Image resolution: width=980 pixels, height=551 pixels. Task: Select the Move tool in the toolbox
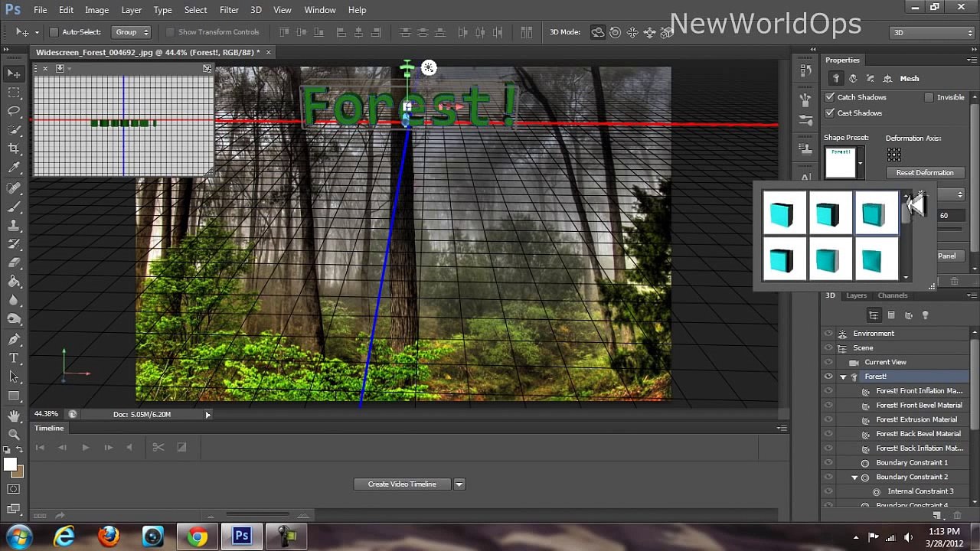pyautogui.click(x=14, y=73)
